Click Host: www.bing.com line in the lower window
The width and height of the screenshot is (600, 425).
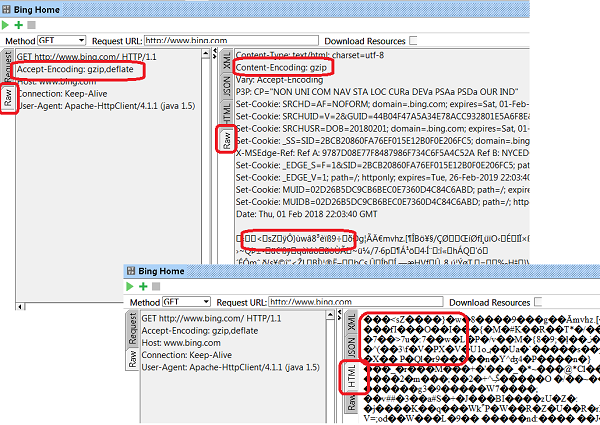tap(181, 343)
